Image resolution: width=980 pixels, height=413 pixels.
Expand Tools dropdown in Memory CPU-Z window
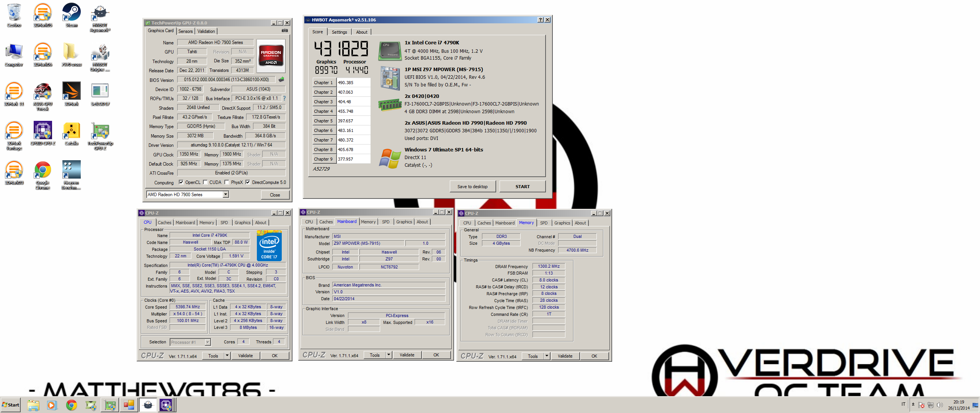coord(547,356)
